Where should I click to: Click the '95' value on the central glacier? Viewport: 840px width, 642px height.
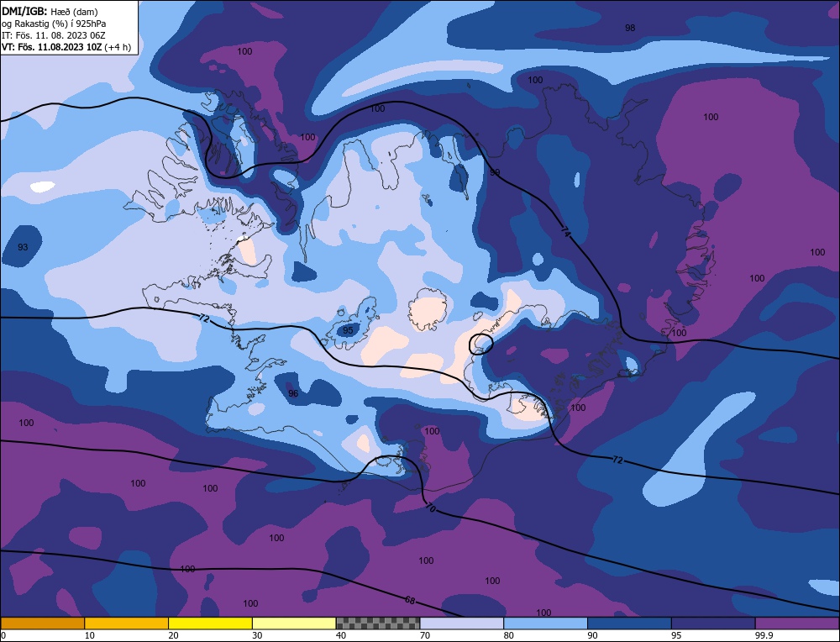(348, 330)
